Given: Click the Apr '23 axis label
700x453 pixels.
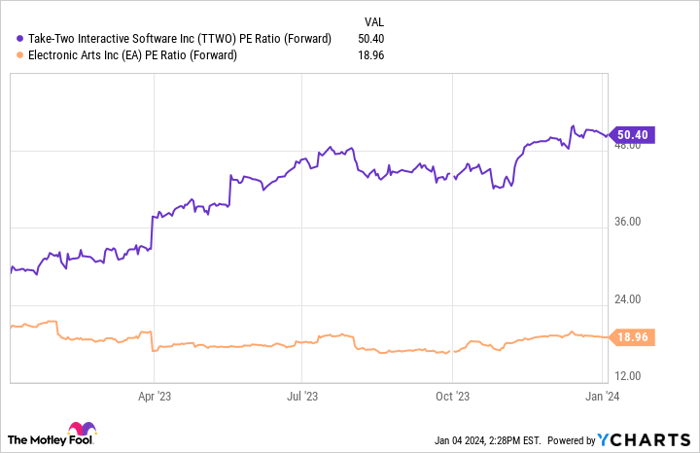Looking at the screenshot, I should pyautogui.click(x=155, y=395).
